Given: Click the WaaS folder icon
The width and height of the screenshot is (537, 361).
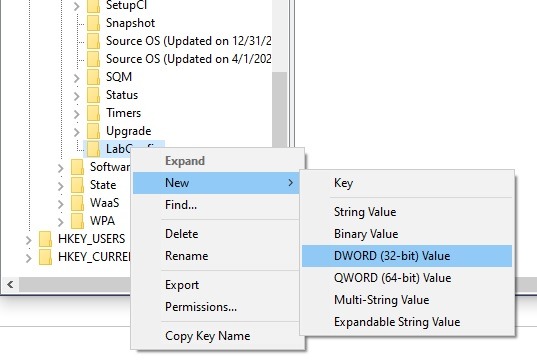Looking at the screenshot, I should click(77, 203).
